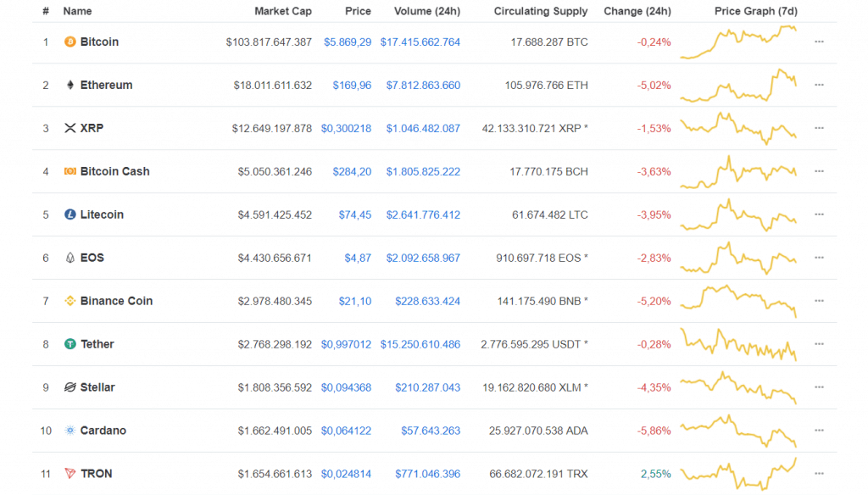This screenshot has height=495, width=868.
Task: Click the XRP logo icon
Action: point(70,128)
